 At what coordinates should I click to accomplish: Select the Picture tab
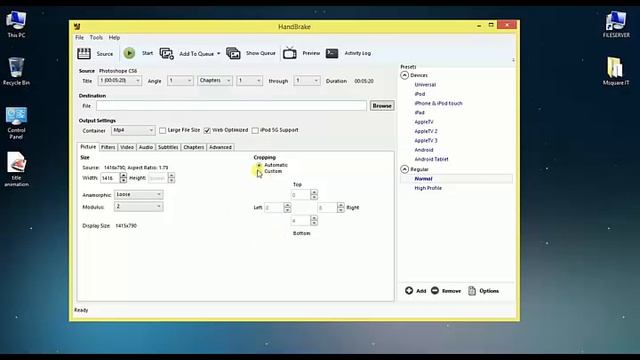pos(88,147)
